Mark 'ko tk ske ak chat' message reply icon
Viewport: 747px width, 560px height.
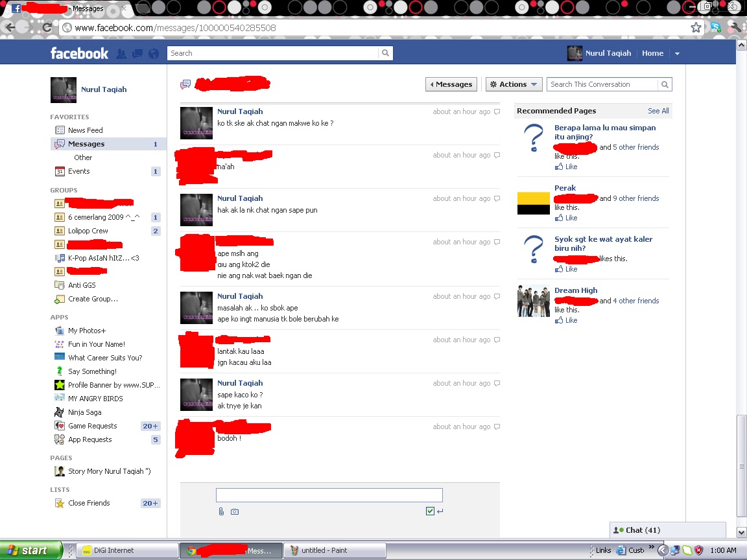tap(497, 111)
